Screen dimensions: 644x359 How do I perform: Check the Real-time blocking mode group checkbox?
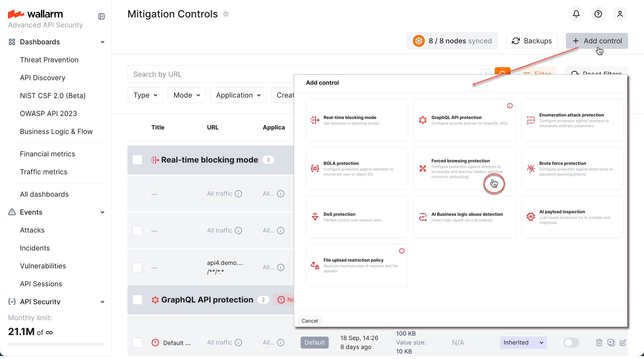137,160
